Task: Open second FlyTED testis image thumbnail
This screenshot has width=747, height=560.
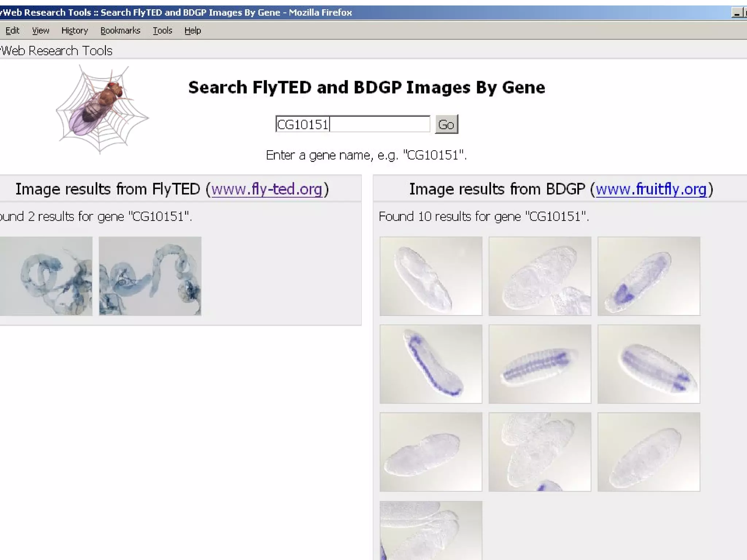Action: click(x=150, y=276)
